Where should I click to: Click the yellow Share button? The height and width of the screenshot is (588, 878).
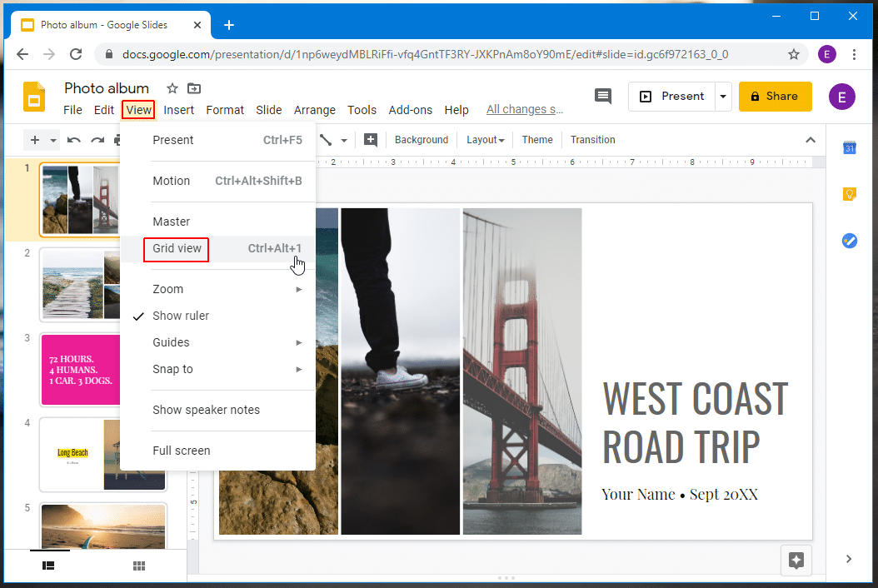point(775,96)
